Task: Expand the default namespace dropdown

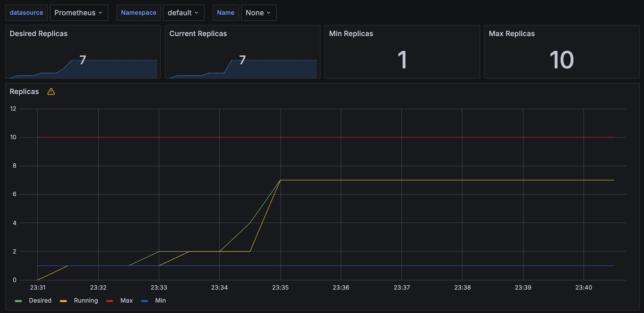Action: pyautogui.click(x=183, y=13)
